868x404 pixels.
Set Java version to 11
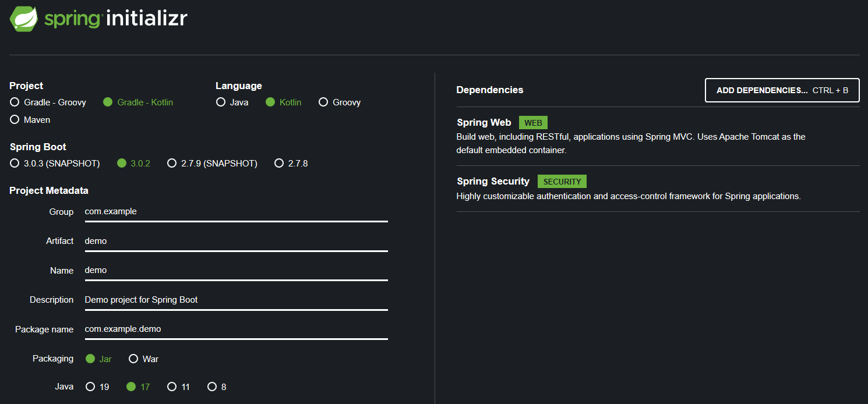pyautogui.click(x=172, y=387)
